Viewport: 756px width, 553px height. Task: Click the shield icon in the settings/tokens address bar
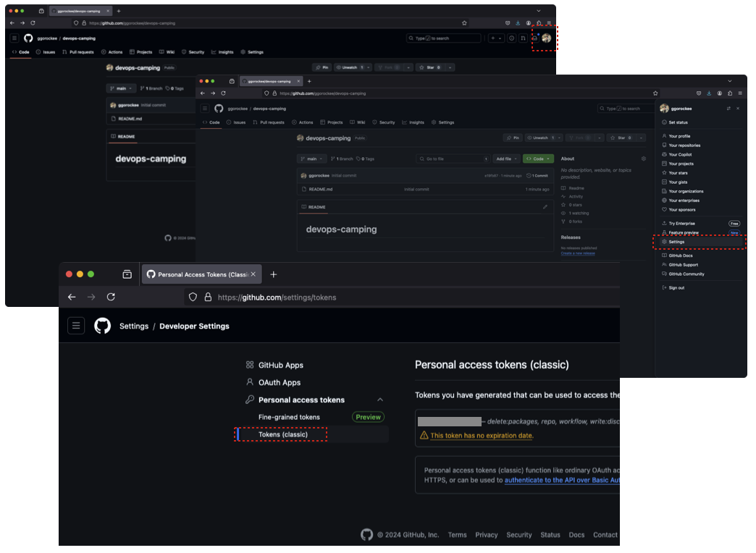193,298
